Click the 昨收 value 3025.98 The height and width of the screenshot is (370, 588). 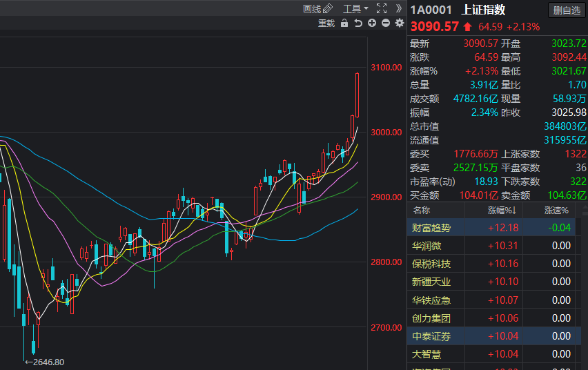[x=569, y=113]
